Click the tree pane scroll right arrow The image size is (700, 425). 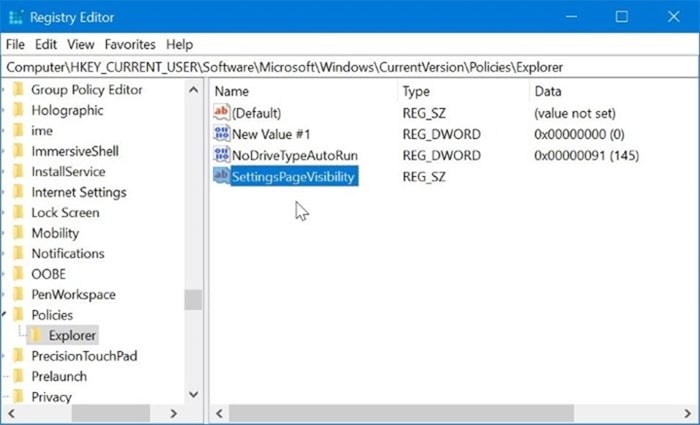[174, 413]
